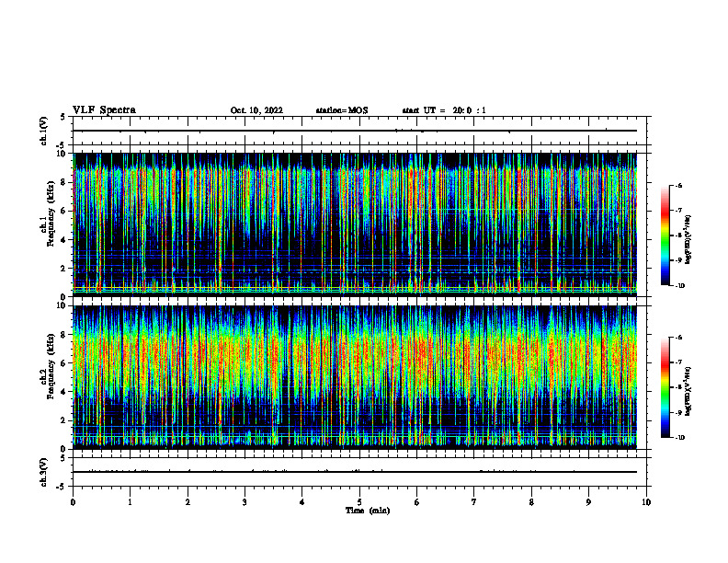Click the "Time (min)" axis label
The width and height of the screenshot is (728, 563).
(368, 511)
